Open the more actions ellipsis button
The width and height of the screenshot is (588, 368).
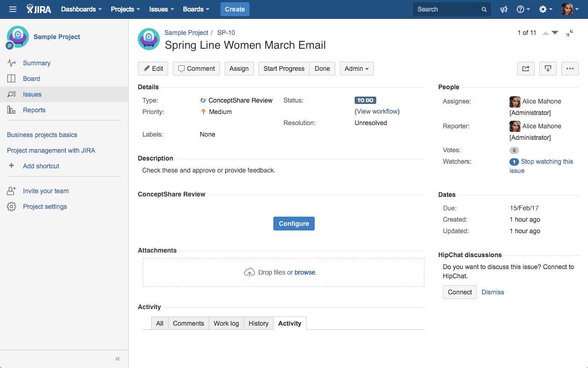[570, 69]
